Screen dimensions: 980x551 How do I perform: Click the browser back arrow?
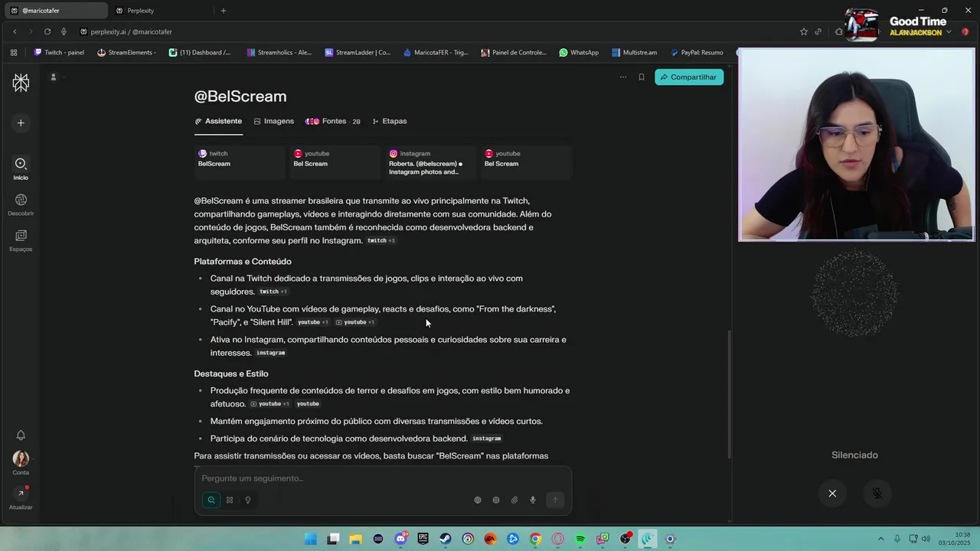coord(15,32)
